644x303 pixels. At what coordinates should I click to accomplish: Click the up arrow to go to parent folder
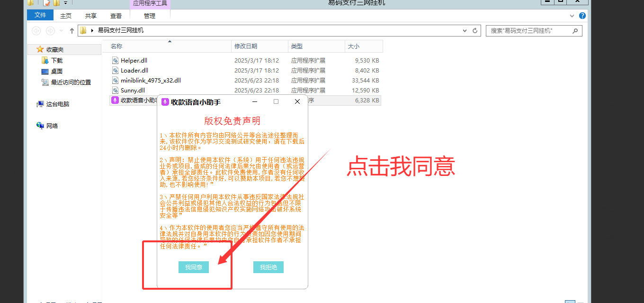coord(72,30)
